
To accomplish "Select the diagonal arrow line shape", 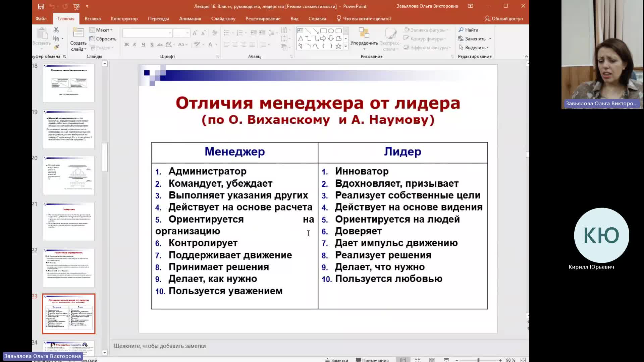I will pyautogui.click(x=316, y=31).
